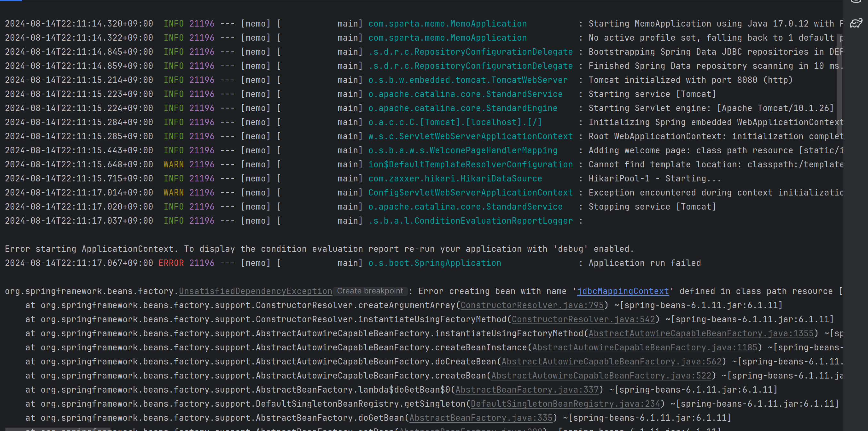
Task: Jump to ConstructorResolver.java:542 source
Action: click(x=583, y=319)
